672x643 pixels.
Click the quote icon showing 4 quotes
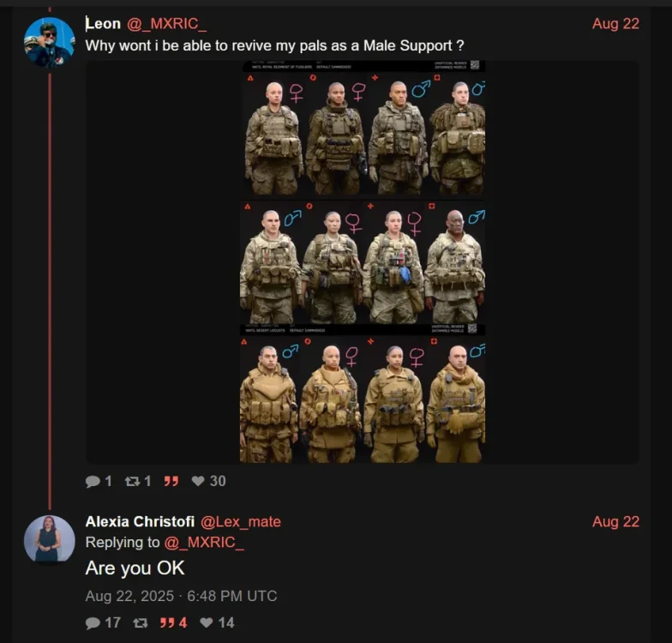coord(166,622)
